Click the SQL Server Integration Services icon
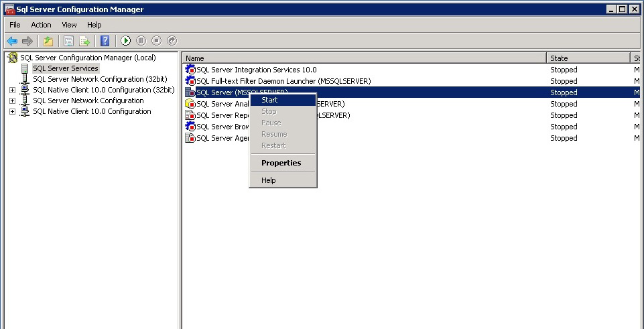 click(190, 70)
